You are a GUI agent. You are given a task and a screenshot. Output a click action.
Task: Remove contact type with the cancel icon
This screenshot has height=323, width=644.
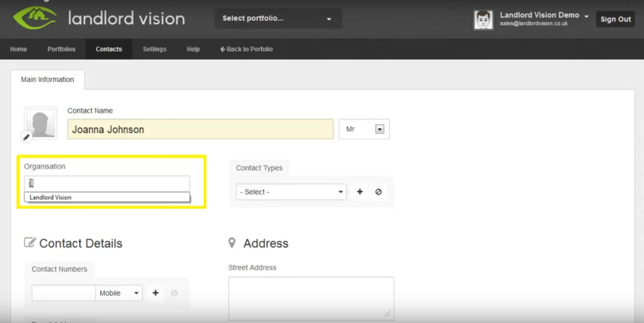point(378,192)
